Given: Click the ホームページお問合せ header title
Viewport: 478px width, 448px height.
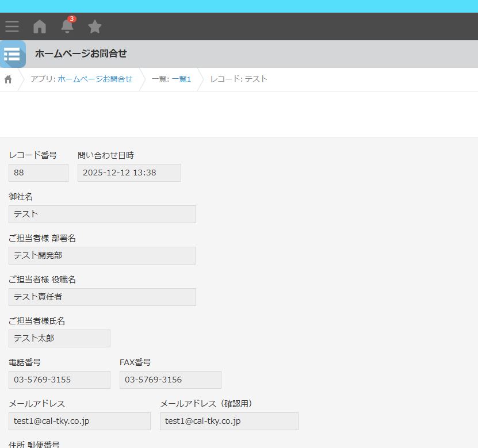Looking at the screenshot, I should pos(81,54).
